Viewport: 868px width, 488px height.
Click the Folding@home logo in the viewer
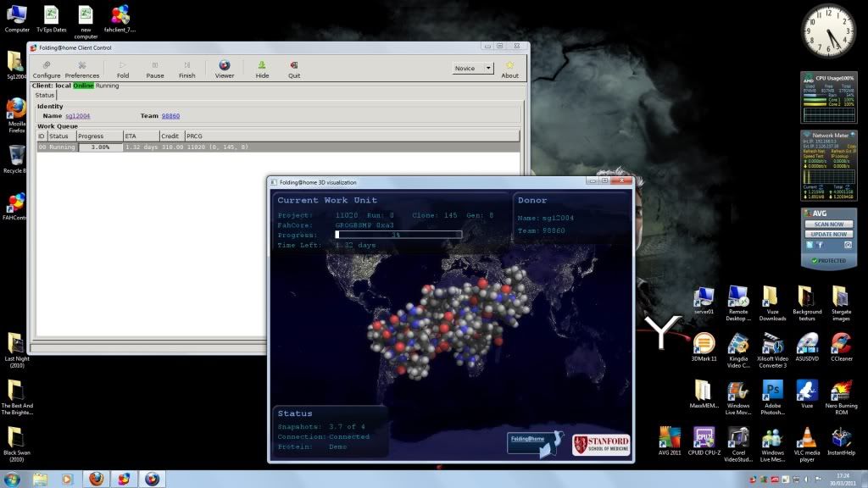[x=535, y=444]
